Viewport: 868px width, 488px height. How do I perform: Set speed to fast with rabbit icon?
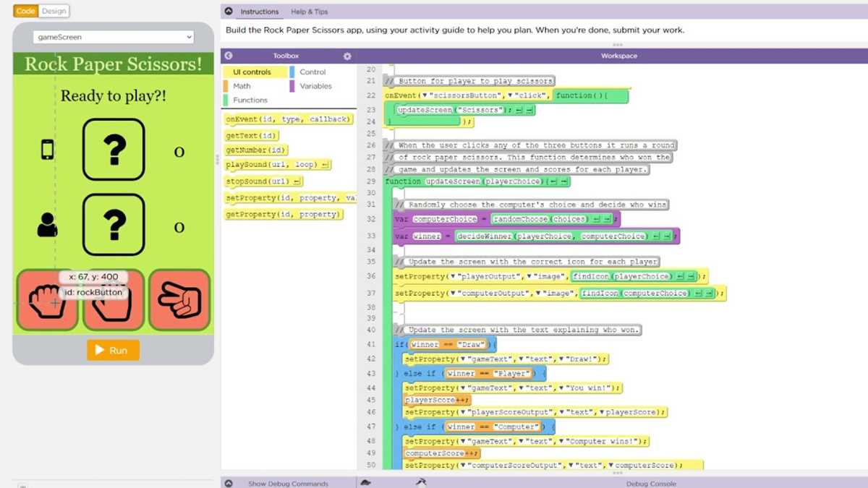421,483
